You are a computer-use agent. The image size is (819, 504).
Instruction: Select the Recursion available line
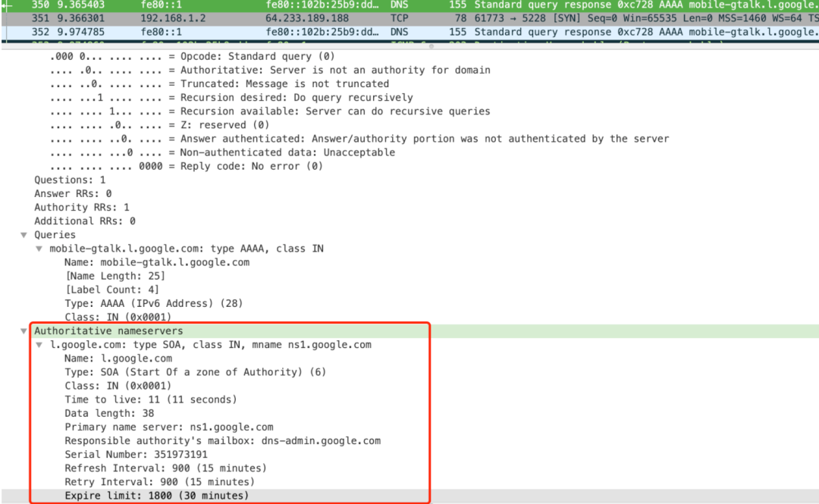(270, 111)
